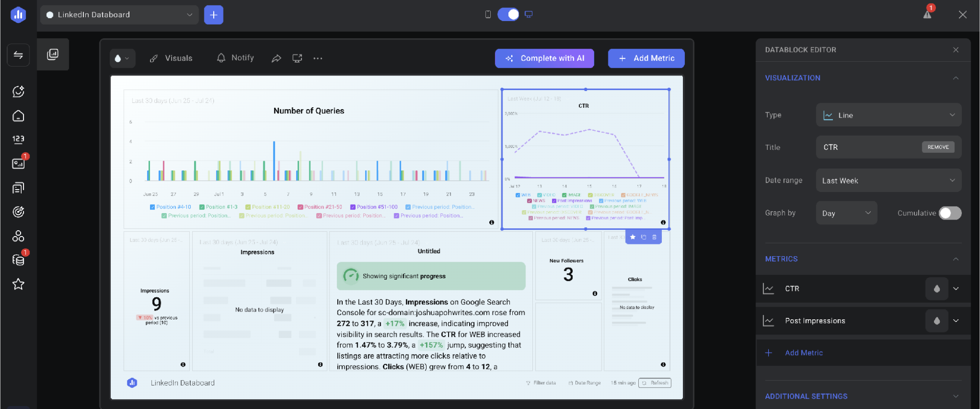The image size is (980, 409).
Task: Expand the CTR metric row chevron
Action: (x=956, y=289)
